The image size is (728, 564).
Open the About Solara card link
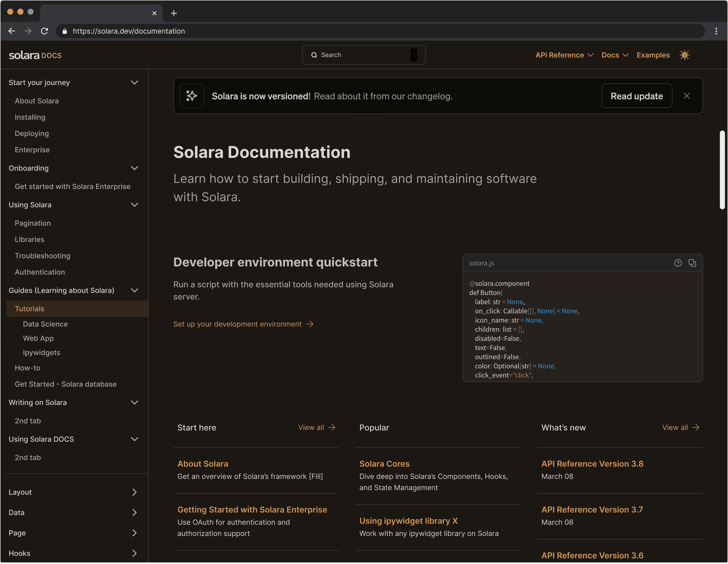click(203, 464)
